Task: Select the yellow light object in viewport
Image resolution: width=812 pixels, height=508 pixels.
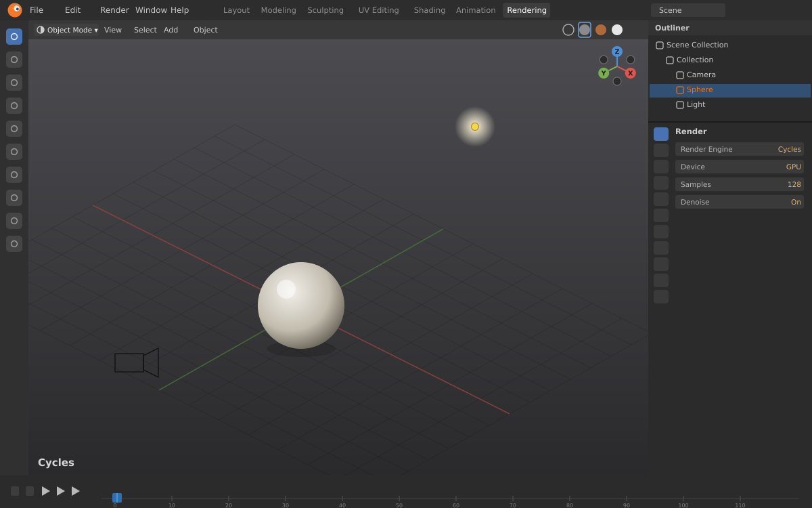Action: [475, 127]
